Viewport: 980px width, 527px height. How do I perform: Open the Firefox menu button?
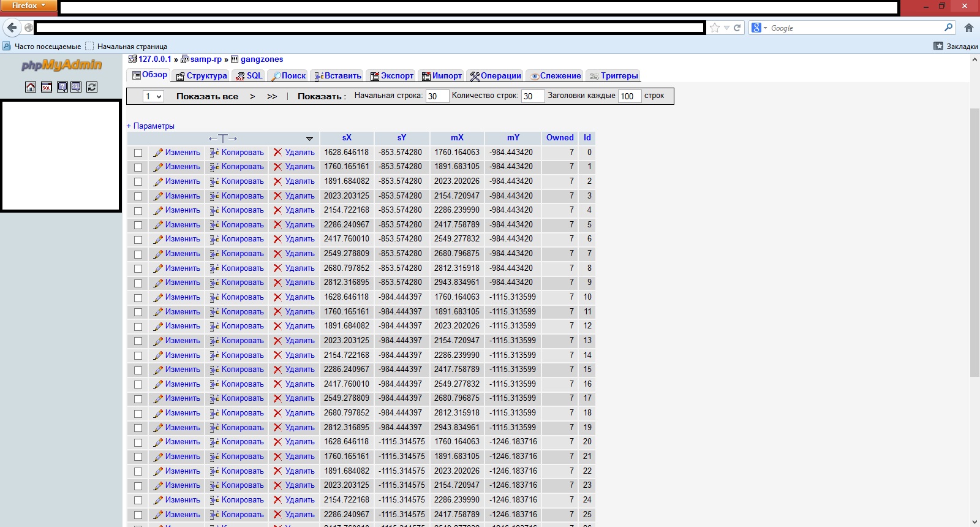point(29,6)
